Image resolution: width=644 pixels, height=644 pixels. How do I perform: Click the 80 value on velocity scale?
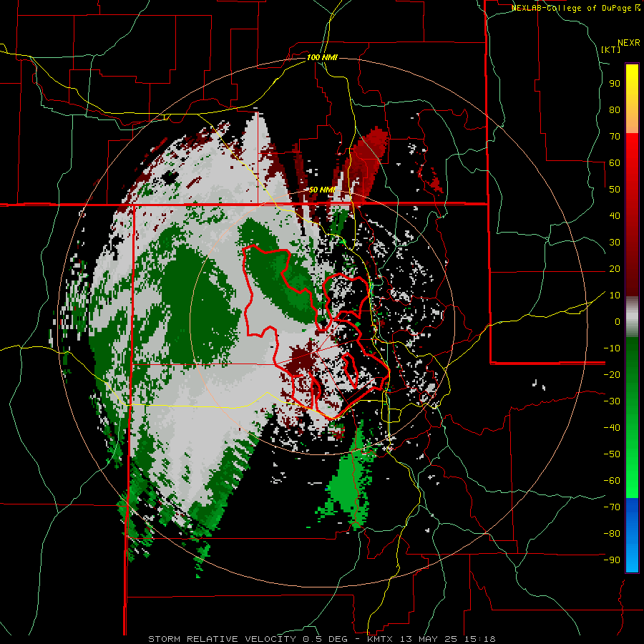tap(615, 110)
